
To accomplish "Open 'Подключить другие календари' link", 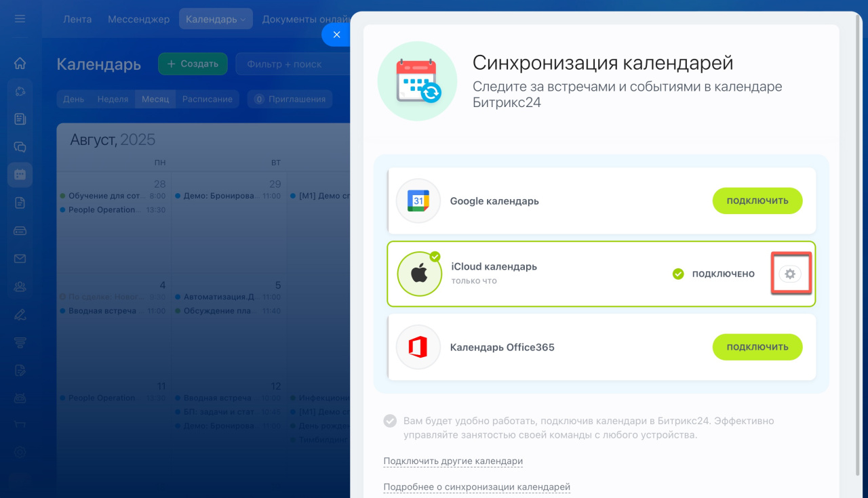I will (x=453, y=461).
